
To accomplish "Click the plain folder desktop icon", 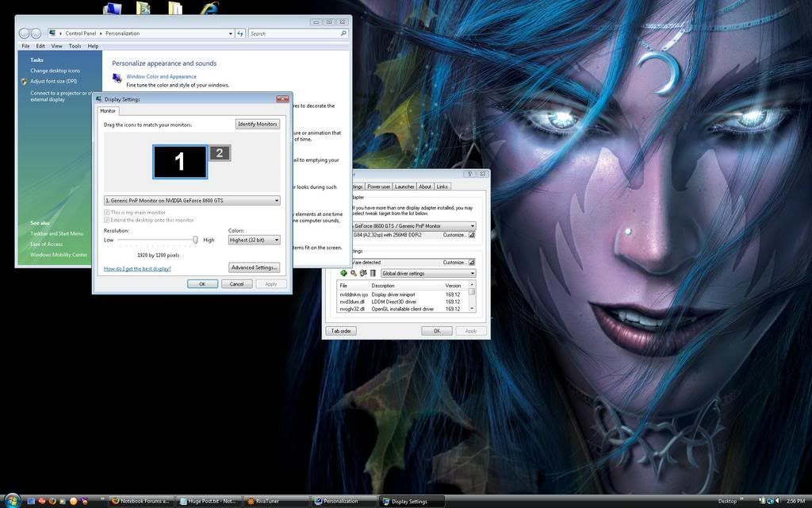I will (175, 7).
